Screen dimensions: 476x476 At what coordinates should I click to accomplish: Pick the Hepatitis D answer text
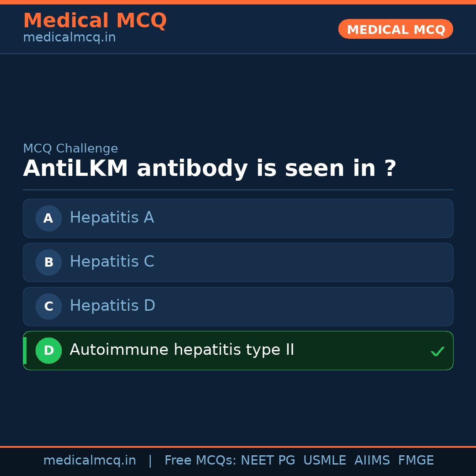tap(112, 306)
